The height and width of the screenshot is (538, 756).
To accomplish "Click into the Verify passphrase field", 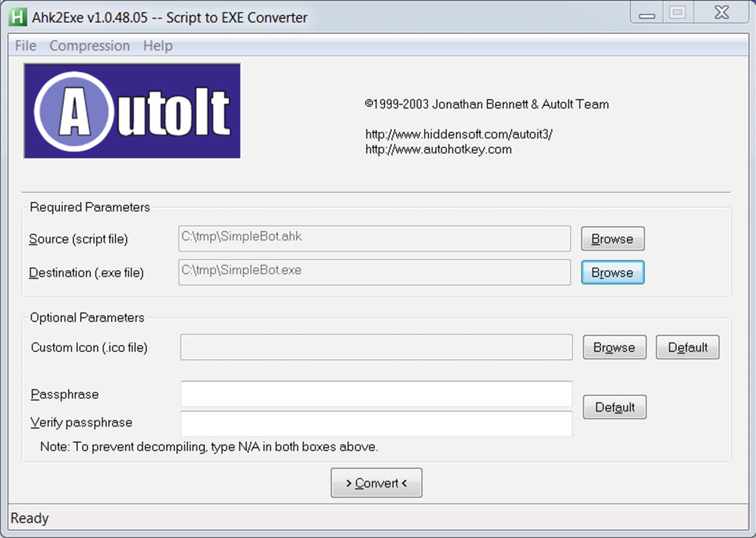I will click(x=376, y=424).
